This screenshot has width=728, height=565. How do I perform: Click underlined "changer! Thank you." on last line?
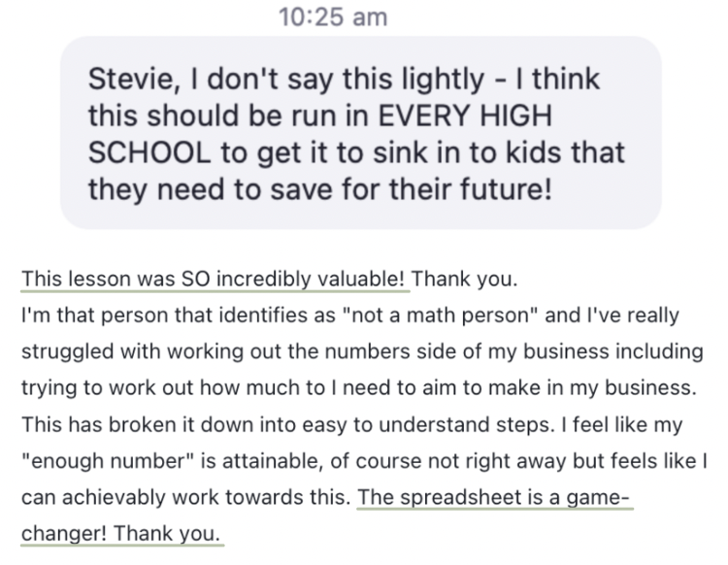click(x=121, y=533)
